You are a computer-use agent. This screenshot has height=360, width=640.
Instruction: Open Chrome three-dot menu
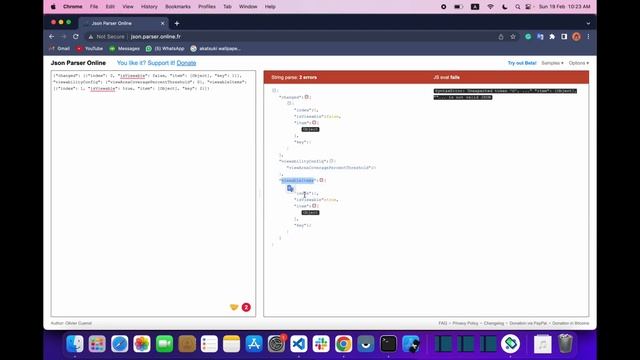(x=588, y=37)
